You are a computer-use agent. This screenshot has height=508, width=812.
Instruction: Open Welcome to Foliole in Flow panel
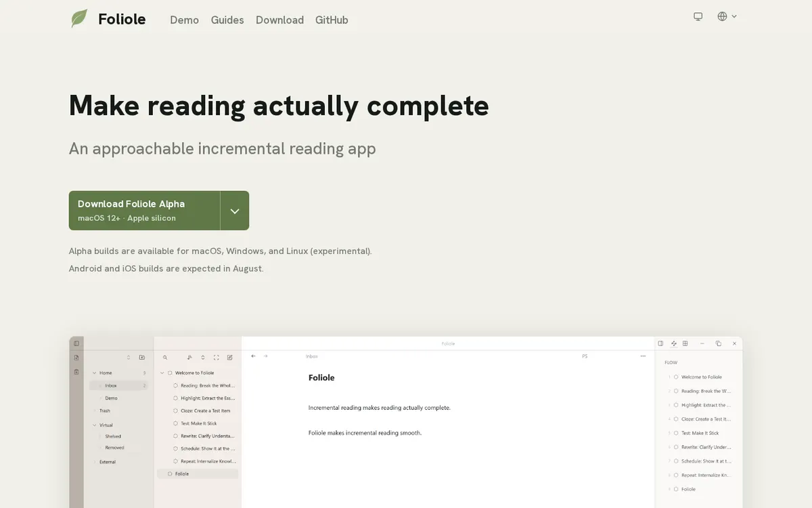click(702, 377)
